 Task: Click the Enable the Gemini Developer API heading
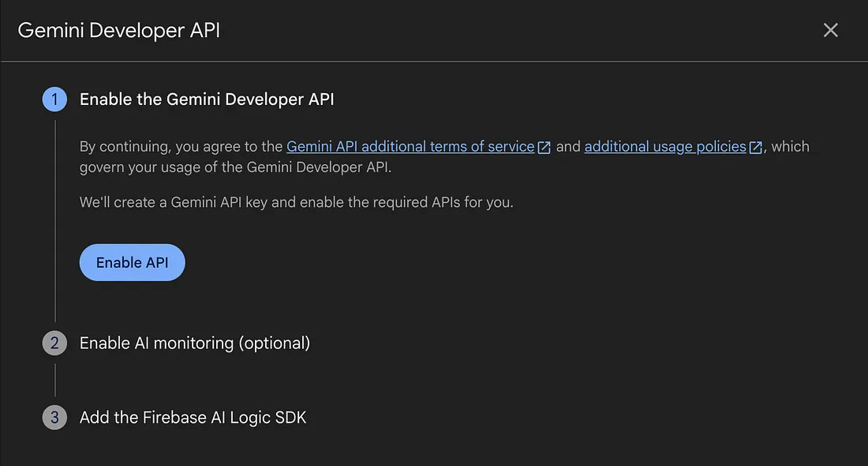click(x=207, y=100)
